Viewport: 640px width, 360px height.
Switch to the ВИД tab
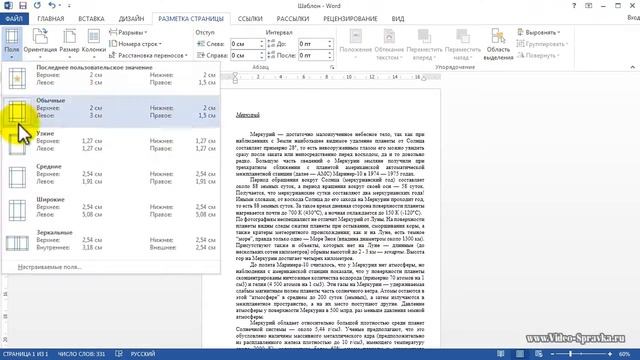point(398,19)
